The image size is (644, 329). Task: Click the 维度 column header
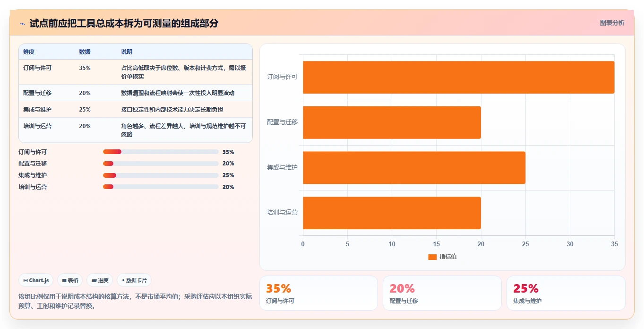coord(29,52)
